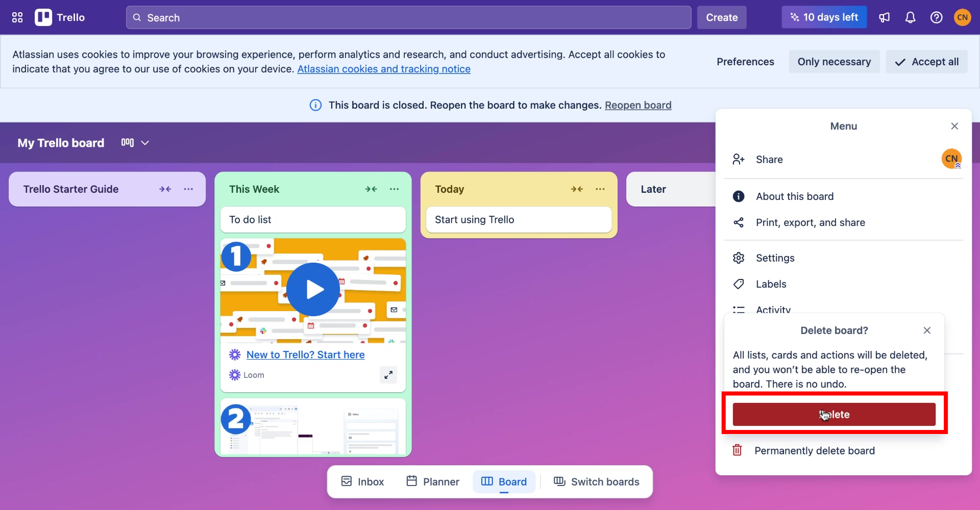This screenshot has height=510, width=980.
Task: Open the help question mark icon
Action: (937, 17)
